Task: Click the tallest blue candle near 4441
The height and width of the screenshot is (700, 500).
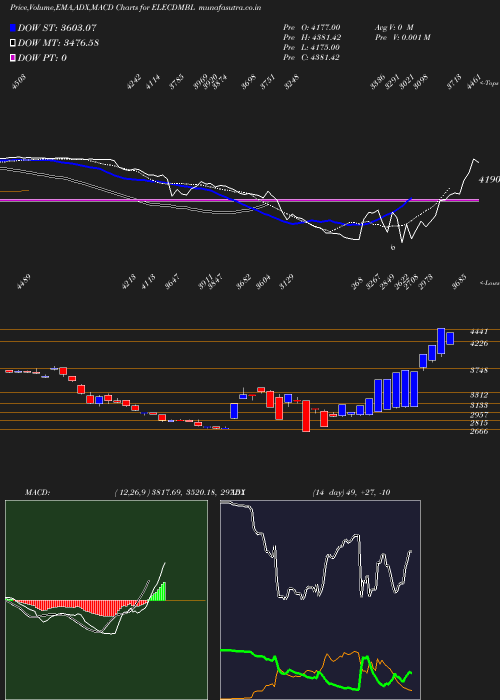Action: tap(441, 341)
